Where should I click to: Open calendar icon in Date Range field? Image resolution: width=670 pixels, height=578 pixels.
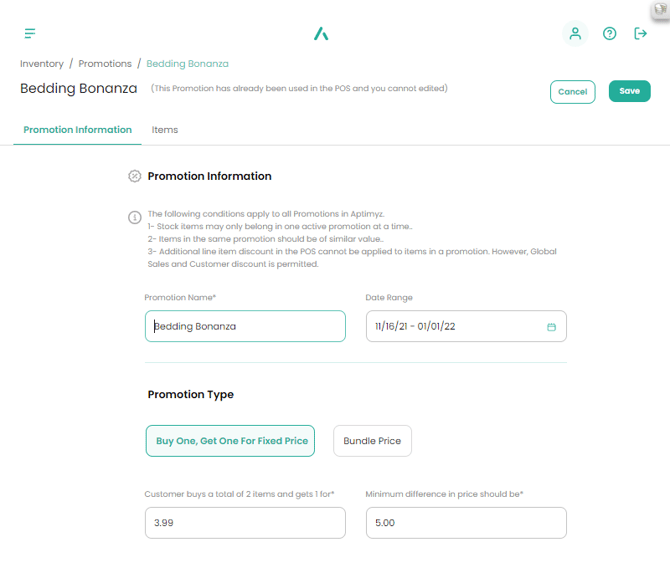tap(551, 327)
